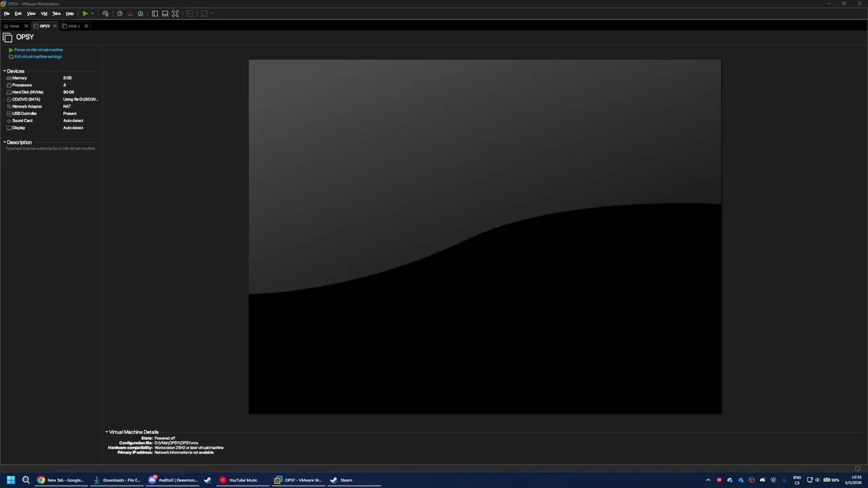
Task: Select the Sound Card device row
Action: point(52,121)
